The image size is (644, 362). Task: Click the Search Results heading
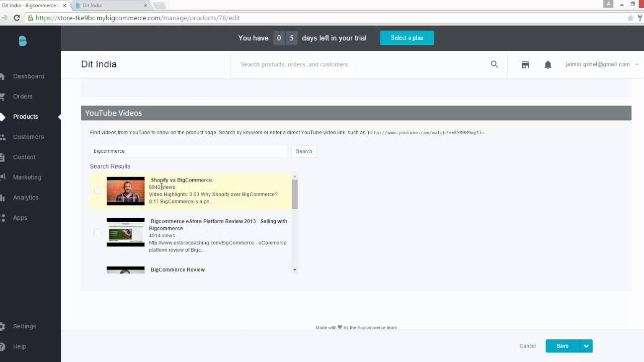click(110, 166)
